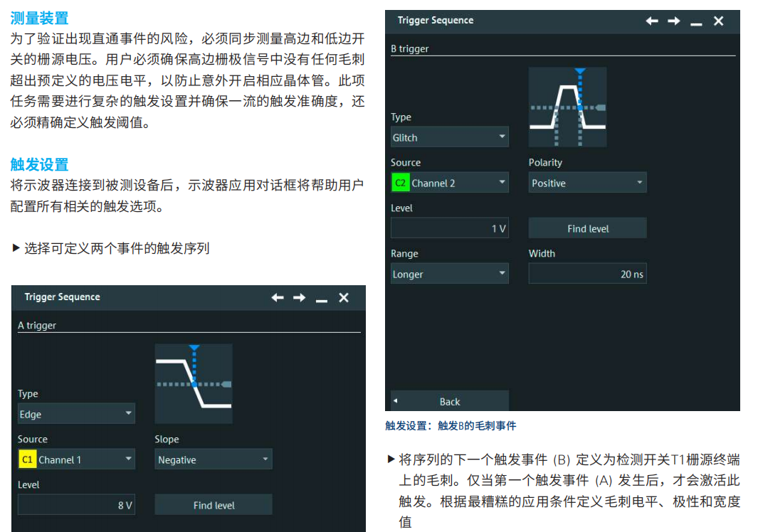Click Find level in A trigger
The height and width of the screenshot is (532, 758).
[214, 505]
